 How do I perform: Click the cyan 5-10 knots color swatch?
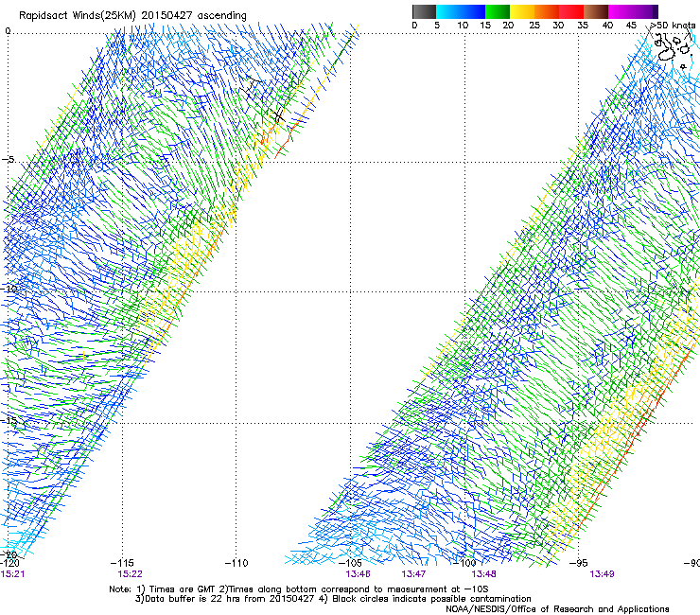click(447, 11)
